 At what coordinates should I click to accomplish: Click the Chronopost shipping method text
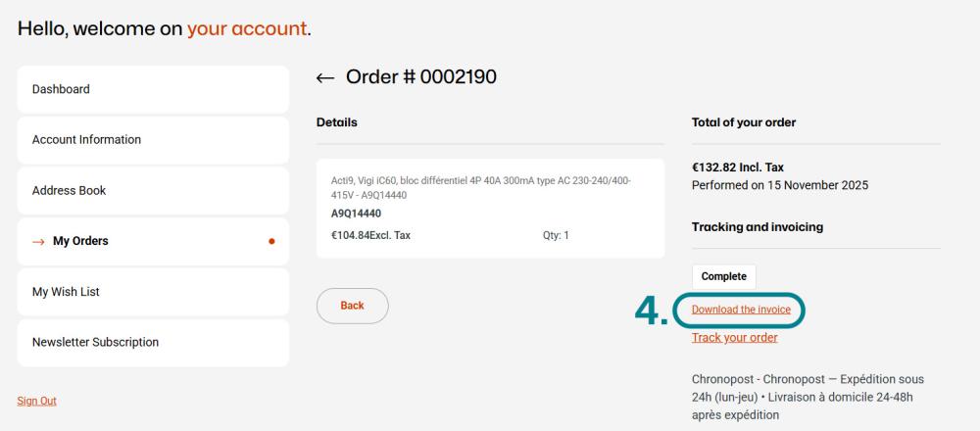tap(807, 396)
